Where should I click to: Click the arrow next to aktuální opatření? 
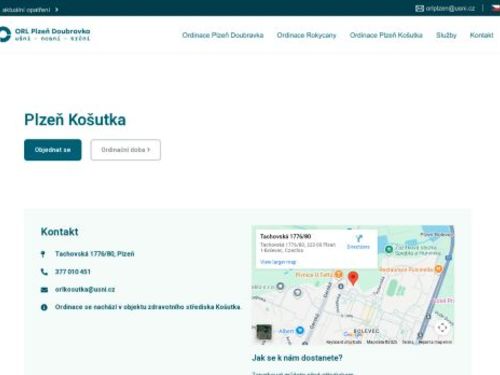click(x=57, y=10)
